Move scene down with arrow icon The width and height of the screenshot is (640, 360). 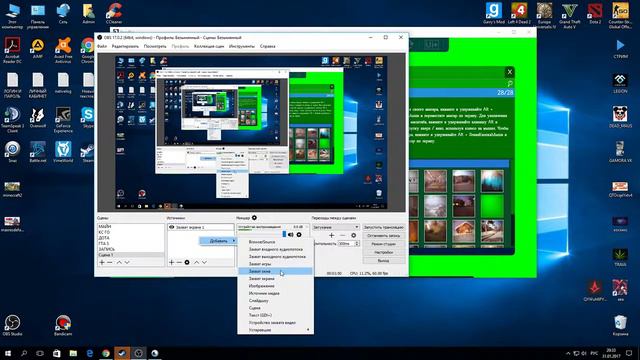click(x=127, y=262)
